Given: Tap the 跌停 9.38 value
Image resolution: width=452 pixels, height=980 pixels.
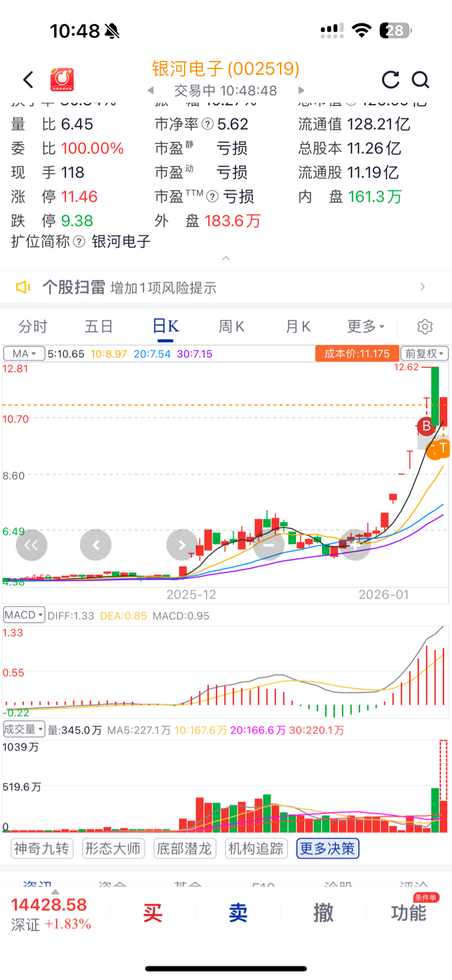Looking at the screenshot, I should [77, 221].
